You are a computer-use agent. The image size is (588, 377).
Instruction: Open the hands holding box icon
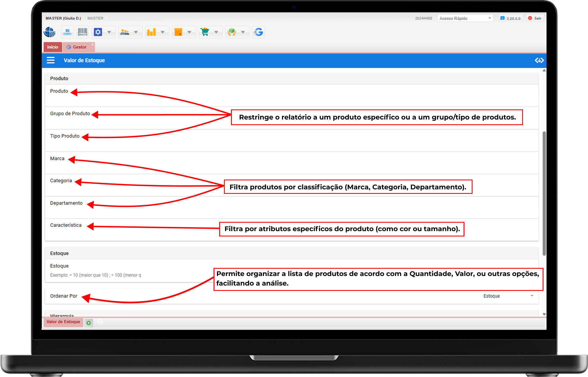click(x=232, y=32)
